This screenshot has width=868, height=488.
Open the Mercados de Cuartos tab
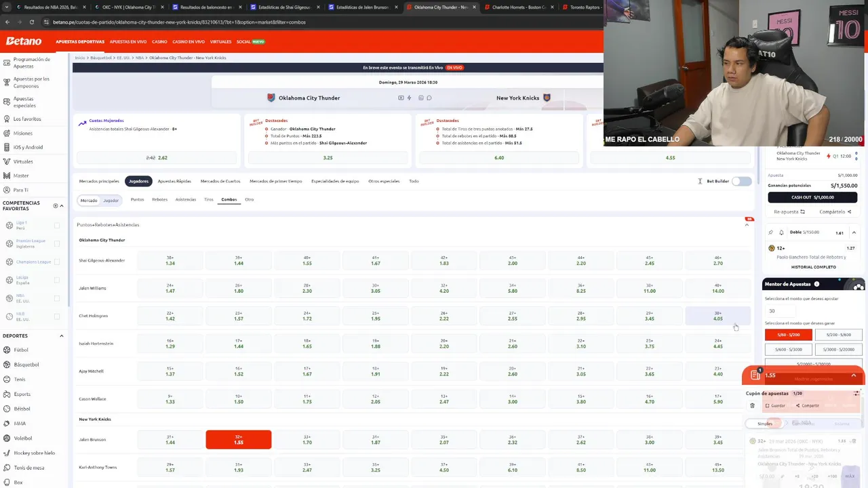point(220,181)
